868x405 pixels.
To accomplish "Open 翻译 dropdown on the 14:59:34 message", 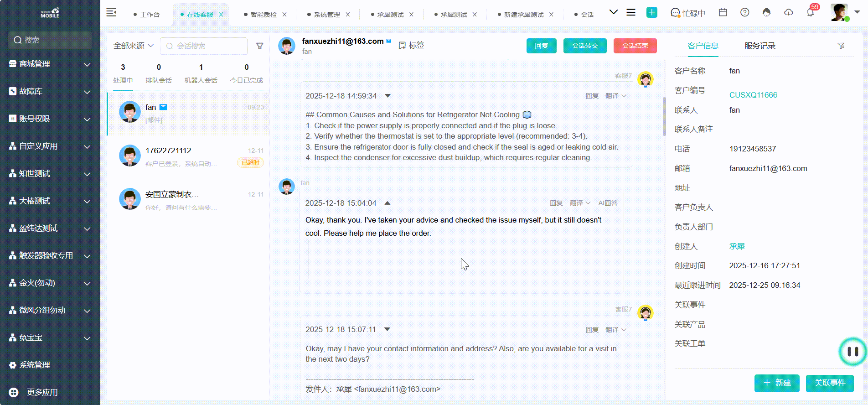I will (616, 96).
